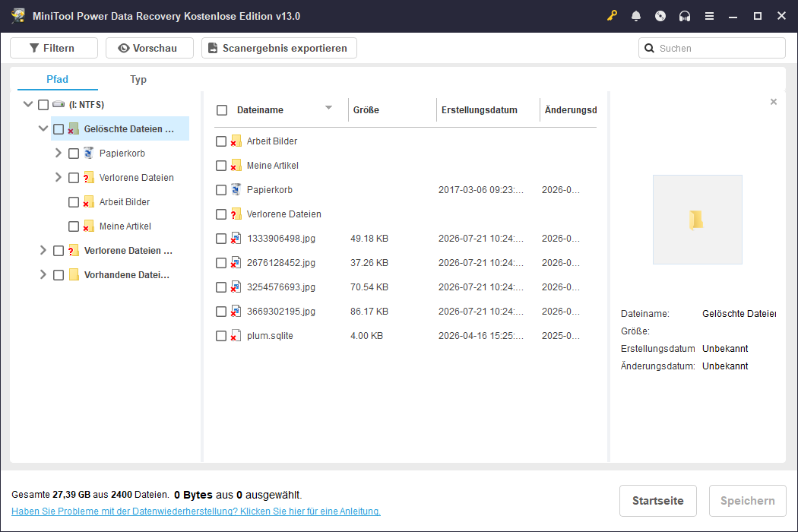Viewport: 798px width, 532px height.
Task: Click the Arbeit Bilder folder icon in tree
Action: [x=89, y=201]
